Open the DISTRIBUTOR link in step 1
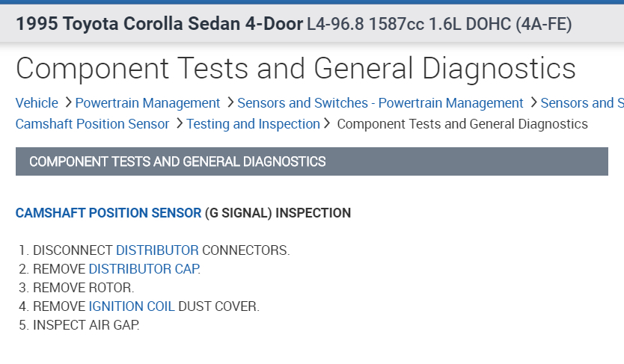Image resolution: width=624 pixels, height=364 pixels. pyautogui.click(x=157, y=250)
